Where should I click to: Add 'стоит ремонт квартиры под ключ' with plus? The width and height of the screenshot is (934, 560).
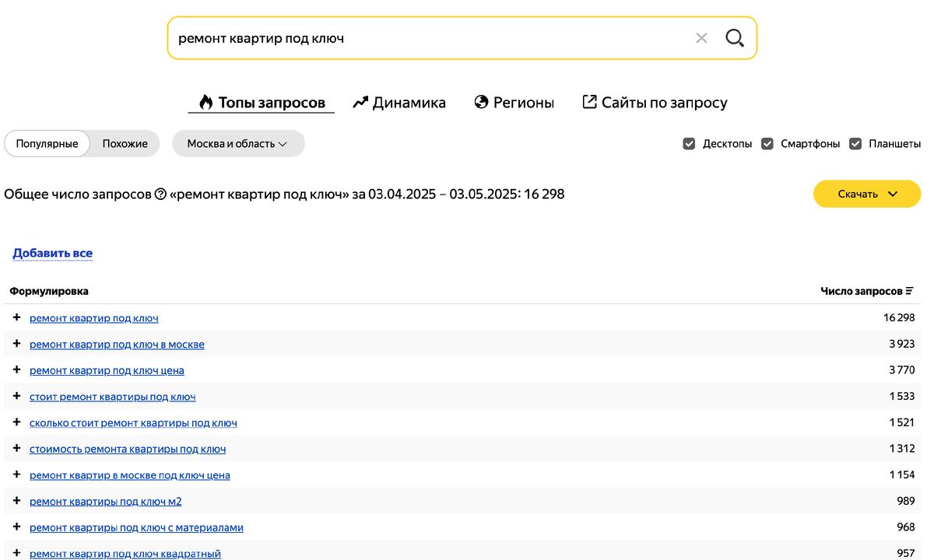point(16,396)
